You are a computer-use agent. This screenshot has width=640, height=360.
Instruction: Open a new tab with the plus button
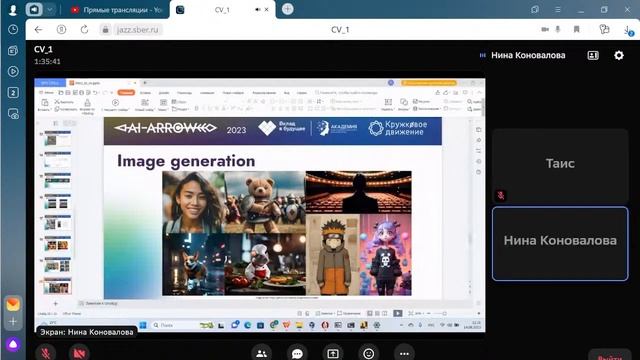(287, 9)
